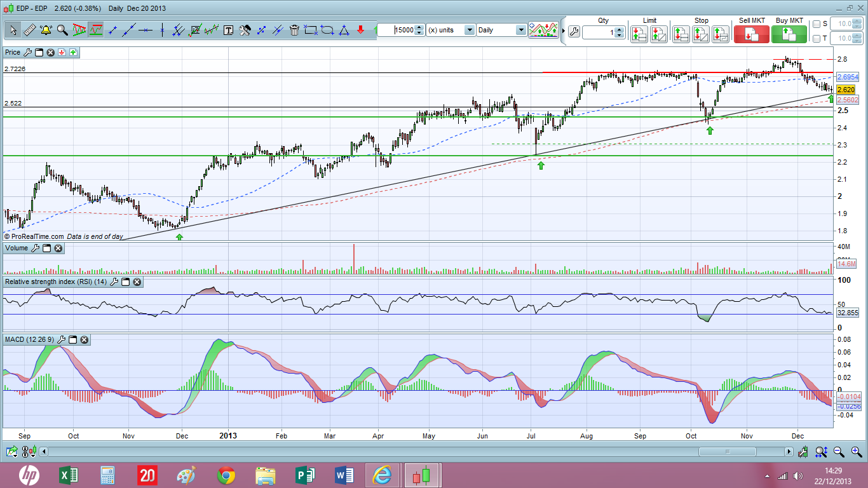Select the ruler measurement tool
Screen dimensions: 868x488
29,30
